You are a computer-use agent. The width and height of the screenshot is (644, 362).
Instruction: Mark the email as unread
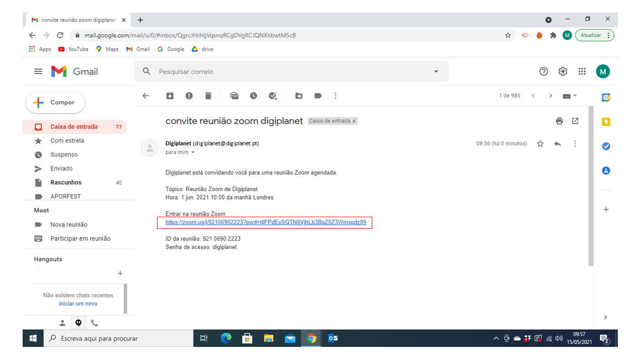pyautogui.click(x=234, y=96)
